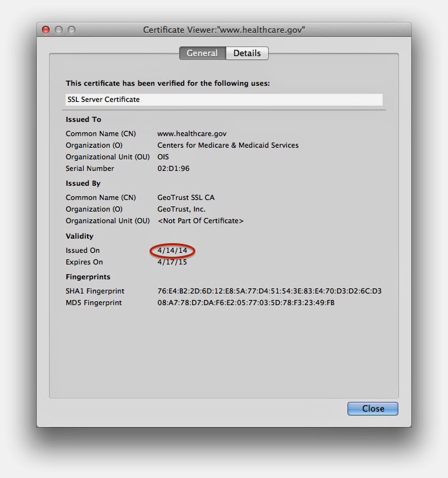Switch to the Details tab
448x478 pixels.
pos(247,54)
